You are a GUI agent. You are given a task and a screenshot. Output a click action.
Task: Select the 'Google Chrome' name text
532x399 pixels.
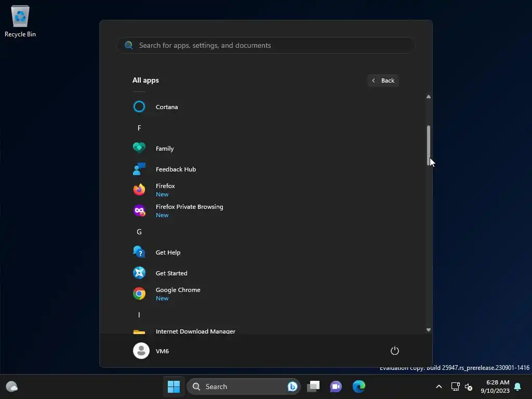178,290
